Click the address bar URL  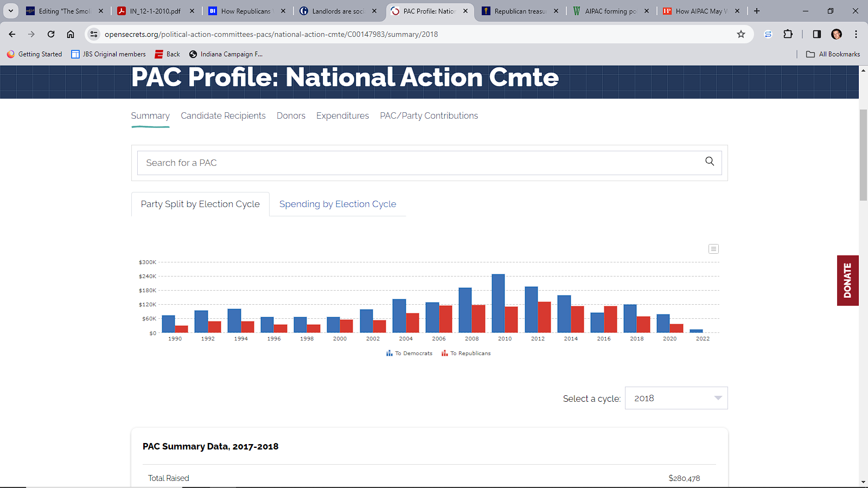tap(271, 34)
